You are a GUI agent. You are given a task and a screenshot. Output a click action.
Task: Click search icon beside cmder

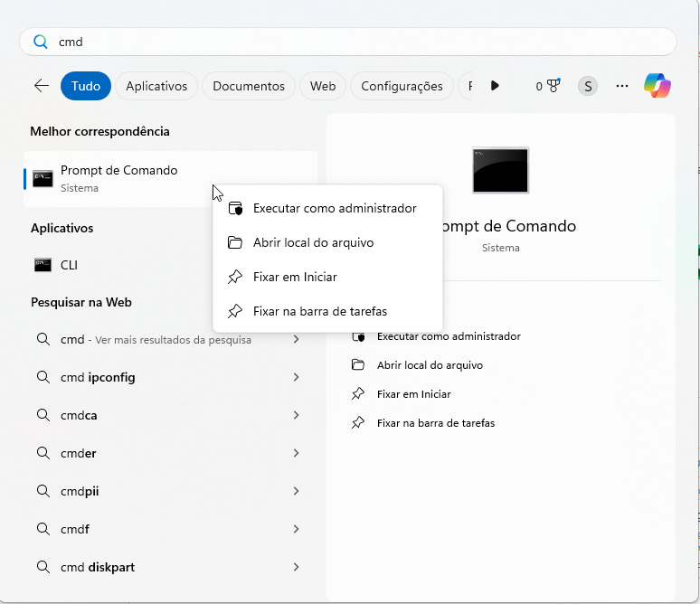coord(43,453)
